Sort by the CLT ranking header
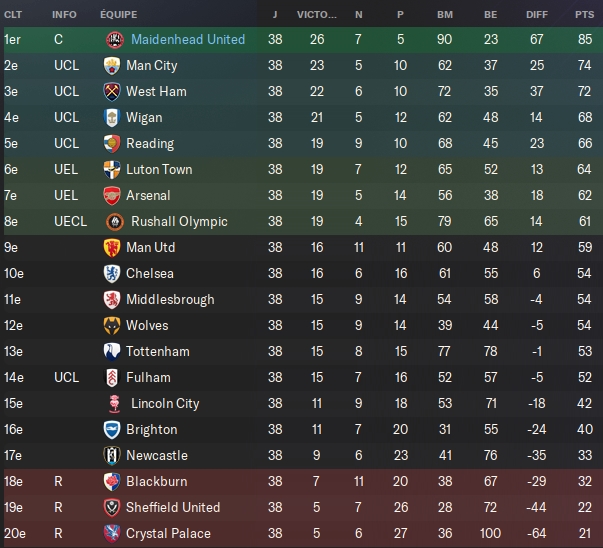603x548 pixels. tap(13, 15)
